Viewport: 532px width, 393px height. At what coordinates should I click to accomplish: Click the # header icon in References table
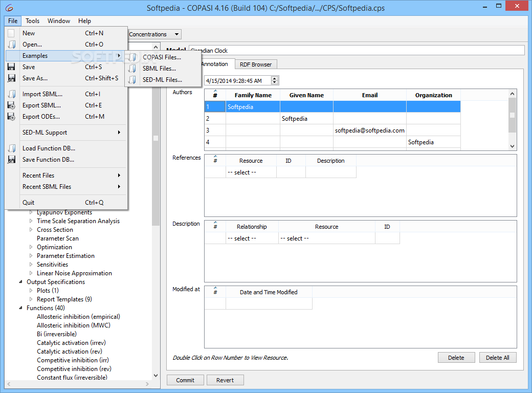215,160
